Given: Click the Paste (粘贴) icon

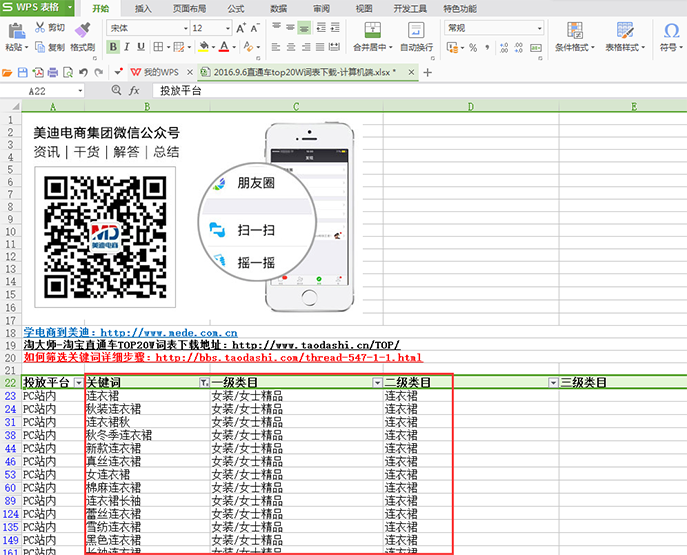Looking at the screenshot, I should [17, 31].
